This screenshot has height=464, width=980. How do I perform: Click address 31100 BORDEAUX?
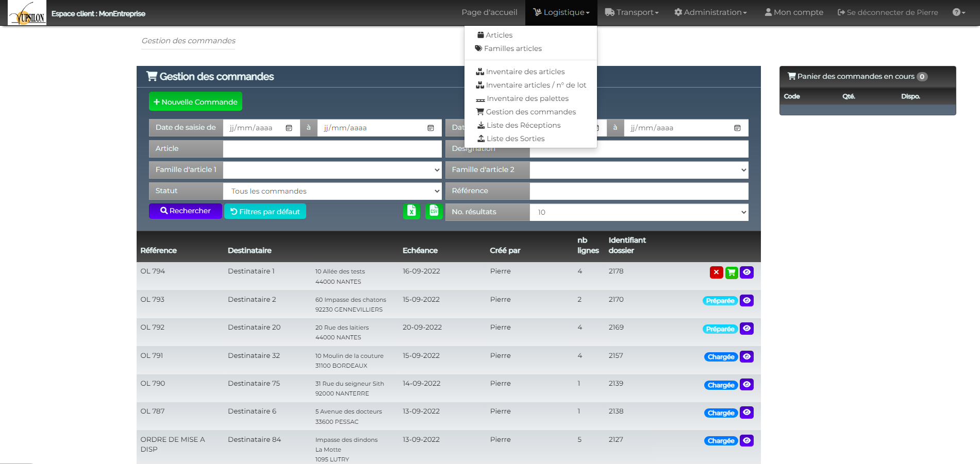pos(341,366)
